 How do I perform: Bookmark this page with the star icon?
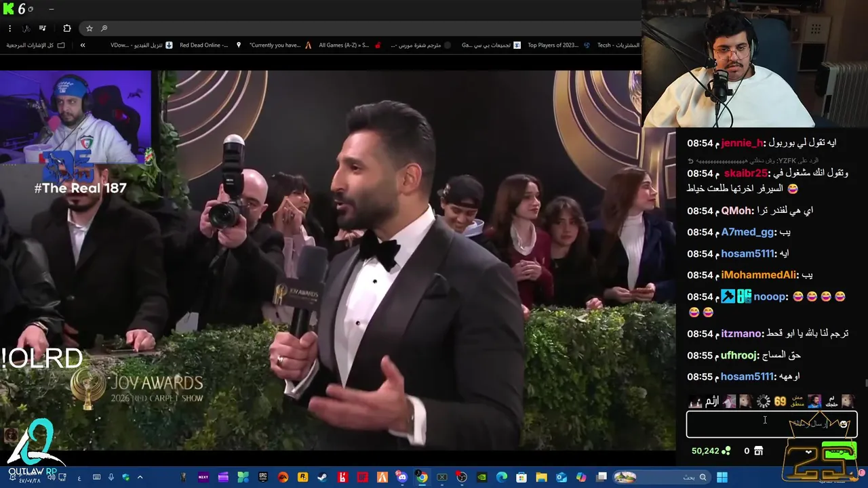[x=89, y=28]
